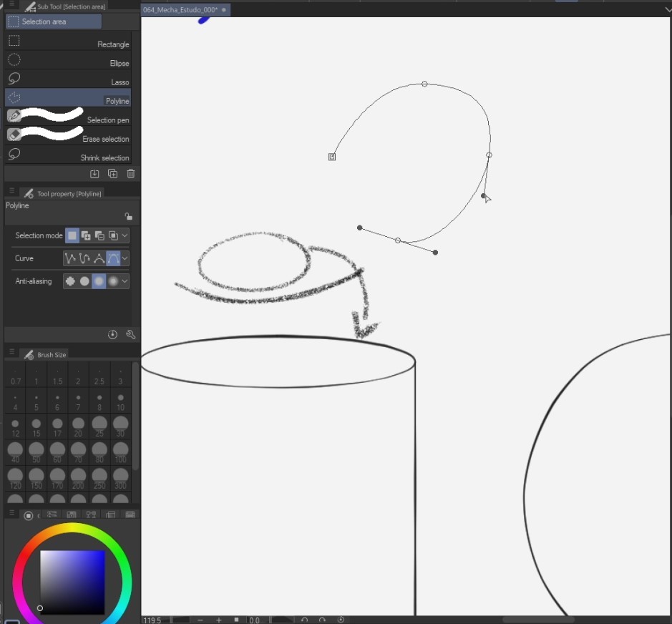Pick a hue on the color wheel ring
672x624 pixels.
tap(72, 529)
